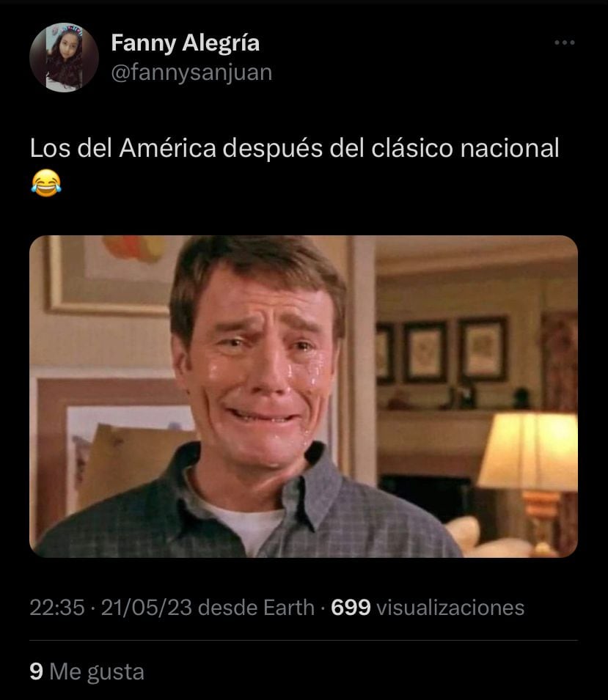Open the list of 9 Me gusta
608x700 pixels.
[x=87, y=671]
